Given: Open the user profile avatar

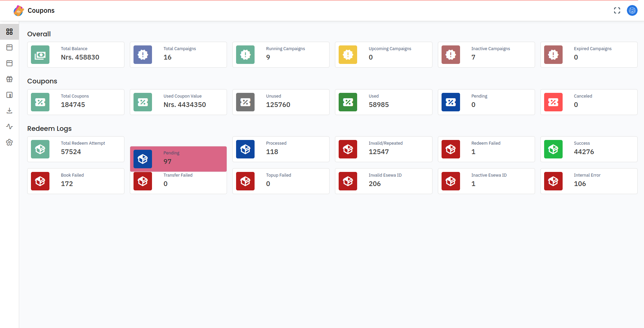Looking at the screenshot, I should 632,10.
